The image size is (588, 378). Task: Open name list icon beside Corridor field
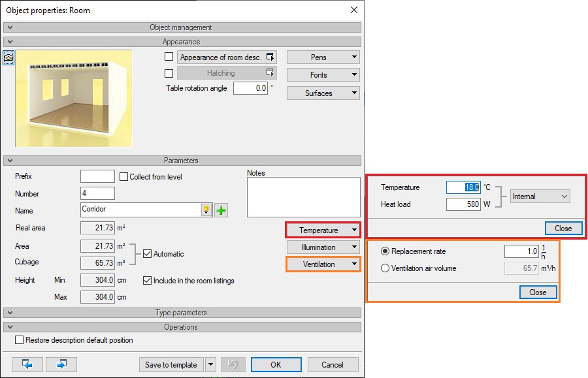(206, 210)
